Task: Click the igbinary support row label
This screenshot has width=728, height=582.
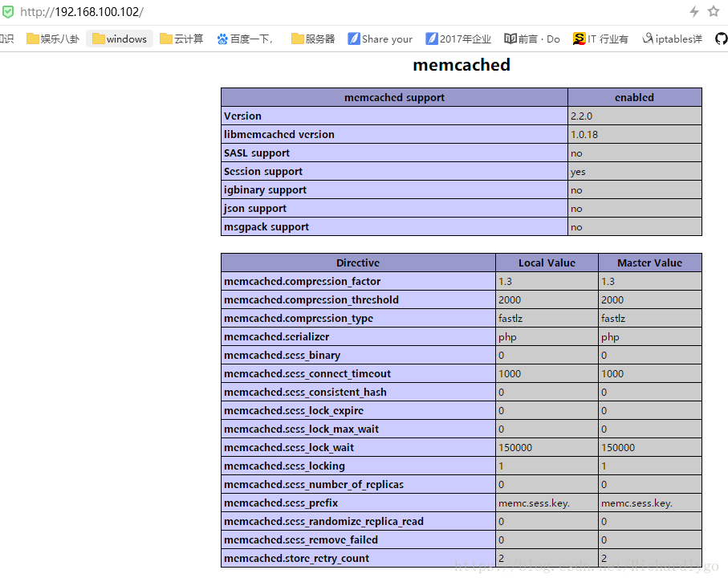Action: click(x=265, y=190)
